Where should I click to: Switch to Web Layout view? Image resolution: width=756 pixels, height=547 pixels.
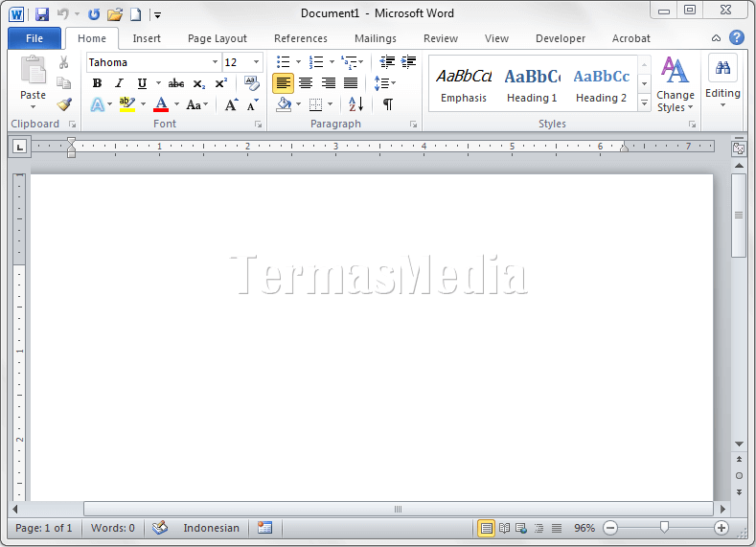pyautogui.click(x=521, y=528)
